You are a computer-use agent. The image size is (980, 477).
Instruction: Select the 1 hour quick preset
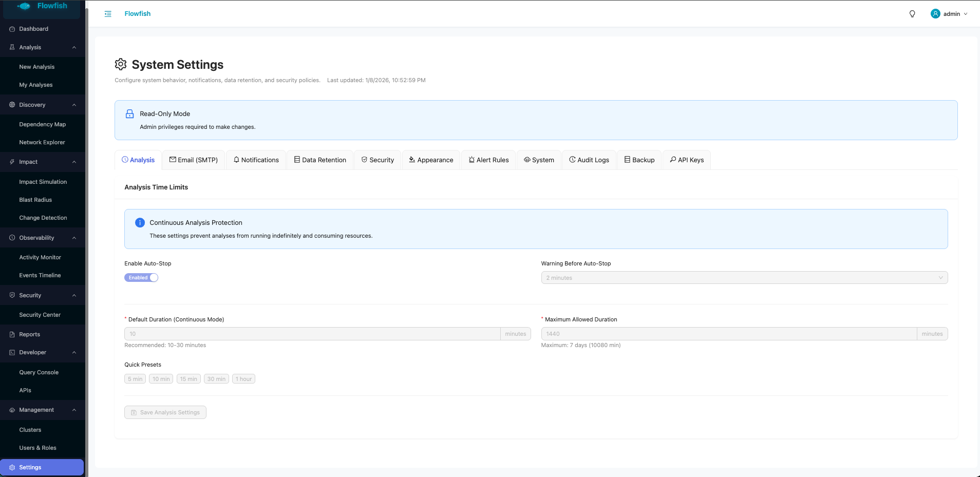pos(243,379)
